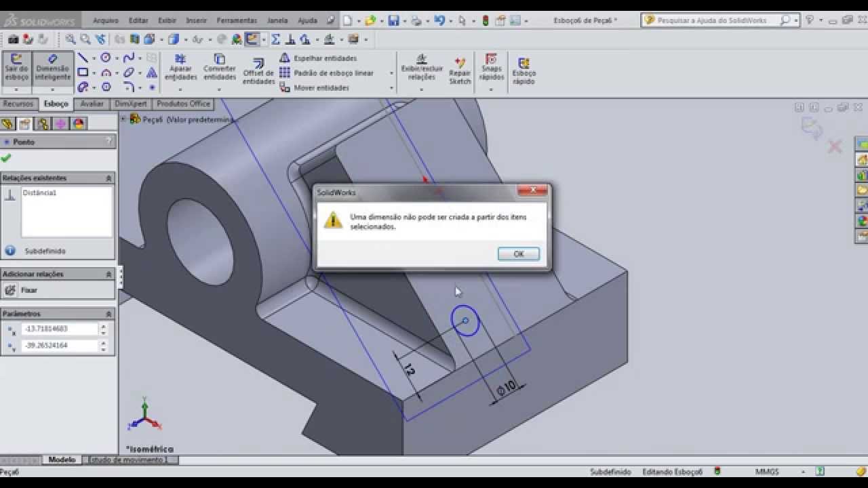The image size is (868, 488).
Task: Click Padrão de esboço linear tool
Action: tap(326, 73)
